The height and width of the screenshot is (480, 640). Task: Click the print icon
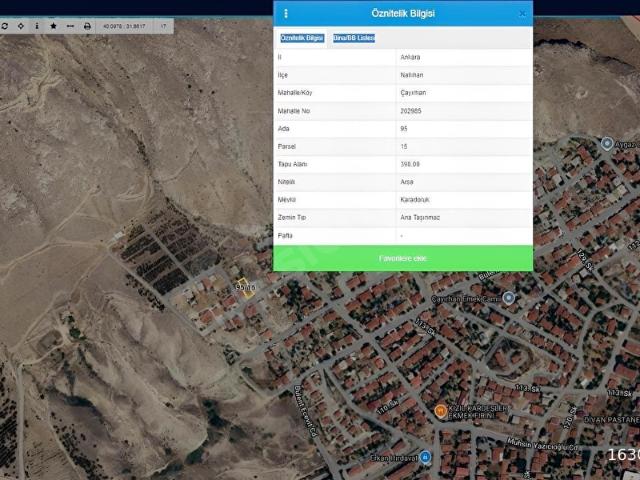[x=87, y=26]
